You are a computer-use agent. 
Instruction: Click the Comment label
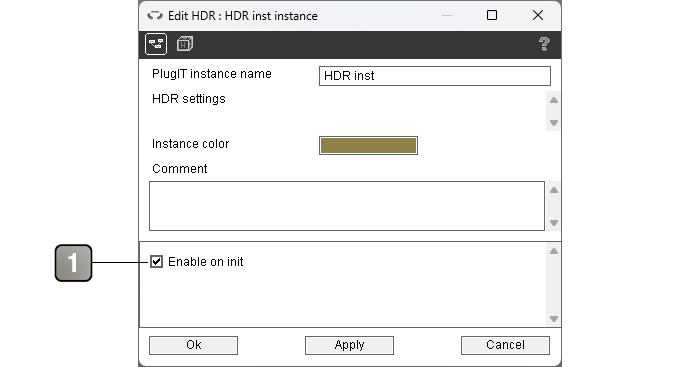pyautogui.click(x=179, y=169)
